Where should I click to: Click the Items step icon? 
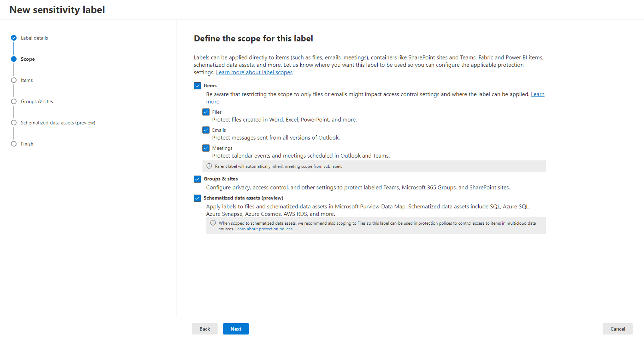pyautogui.click(x=13, y=80)
